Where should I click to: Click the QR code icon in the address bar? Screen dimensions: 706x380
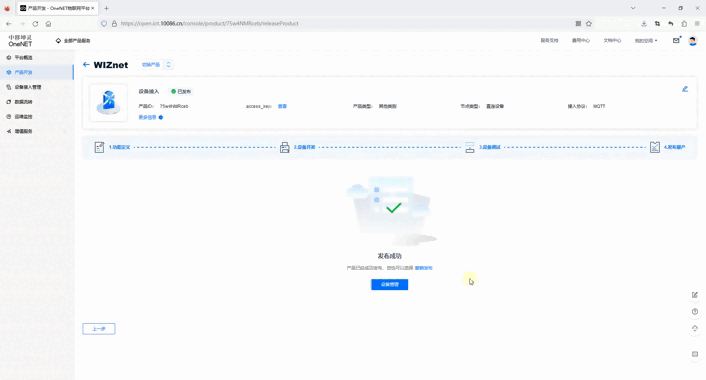[578, 23]
